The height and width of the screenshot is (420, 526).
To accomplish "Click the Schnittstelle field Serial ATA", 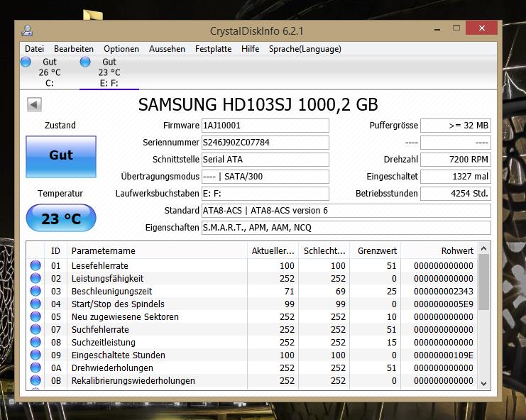I will (x=265, y=160).
